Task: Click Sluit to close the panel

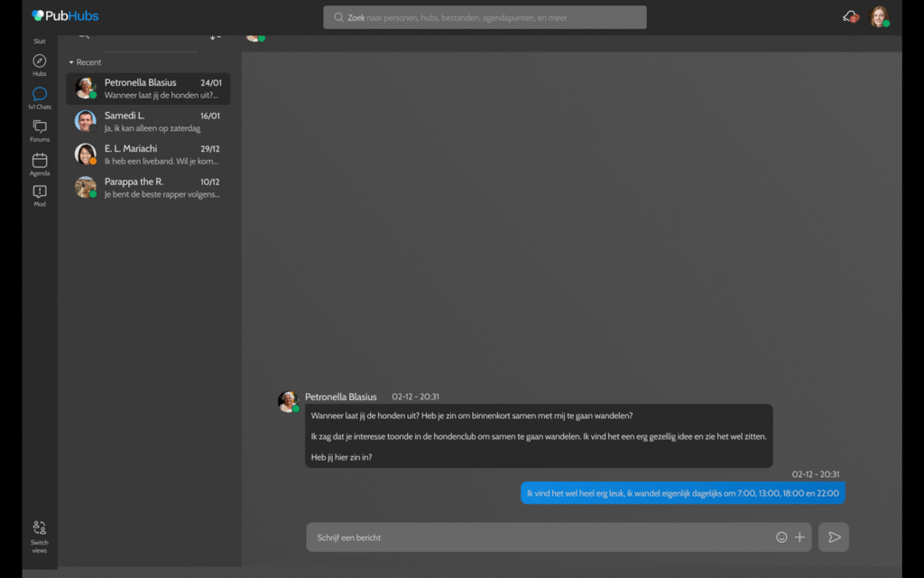Action: click(39, 41)
